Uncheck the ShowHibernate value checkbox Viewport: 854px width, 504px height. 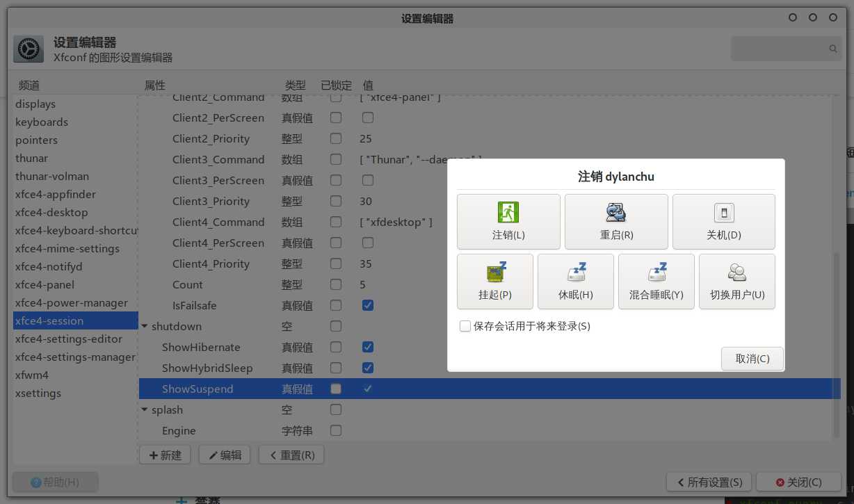tap(368, 347)
